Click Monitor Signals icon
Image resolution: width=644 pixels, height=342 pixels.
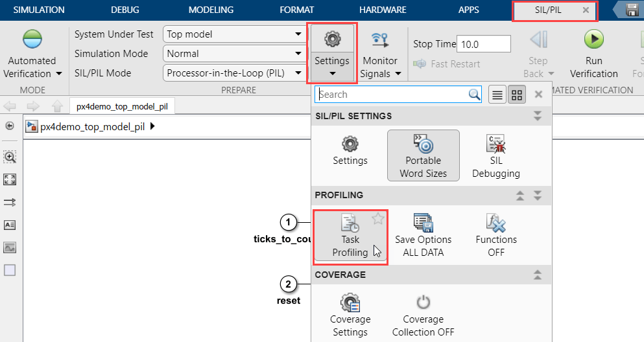click(380, 40)
